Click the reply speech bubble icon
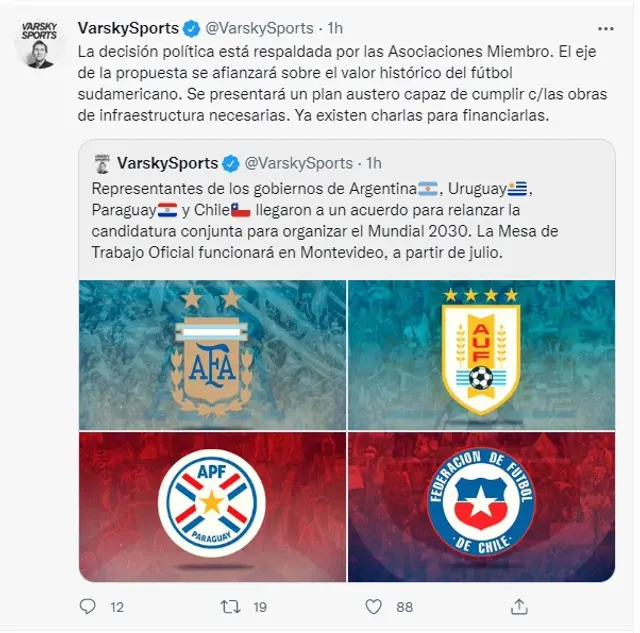This screenshot has height=633, width=640. [87, 606]
